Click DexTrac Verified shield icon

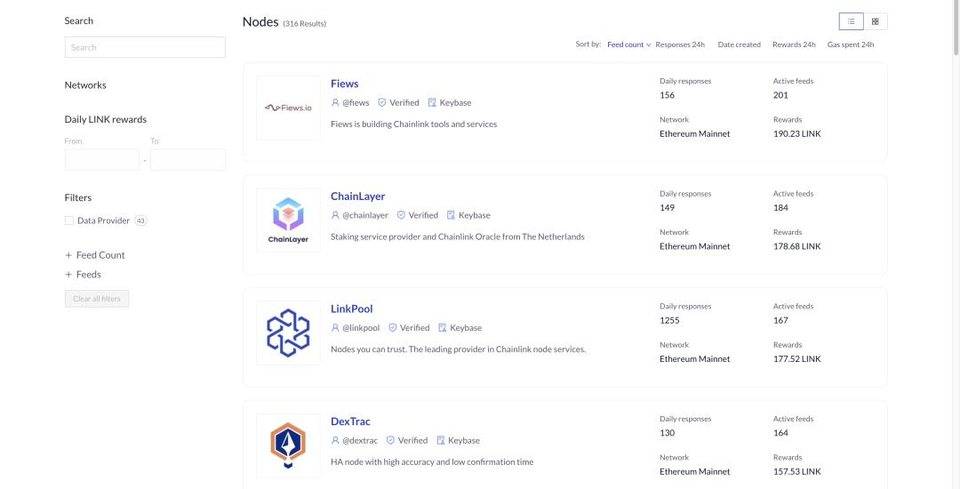(391, 441)
